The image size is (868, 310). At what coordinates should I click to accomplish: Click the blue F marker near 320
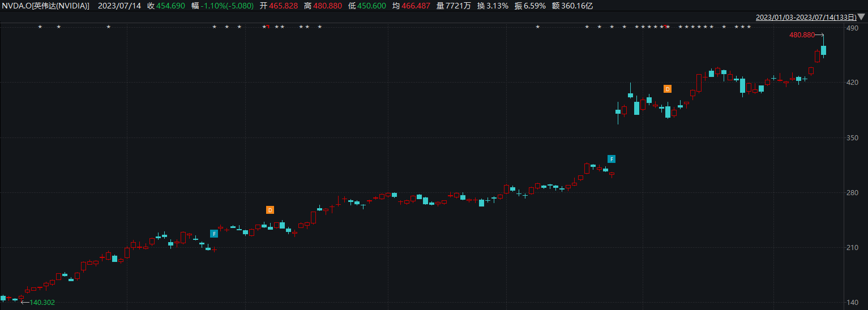click(612, 159)
